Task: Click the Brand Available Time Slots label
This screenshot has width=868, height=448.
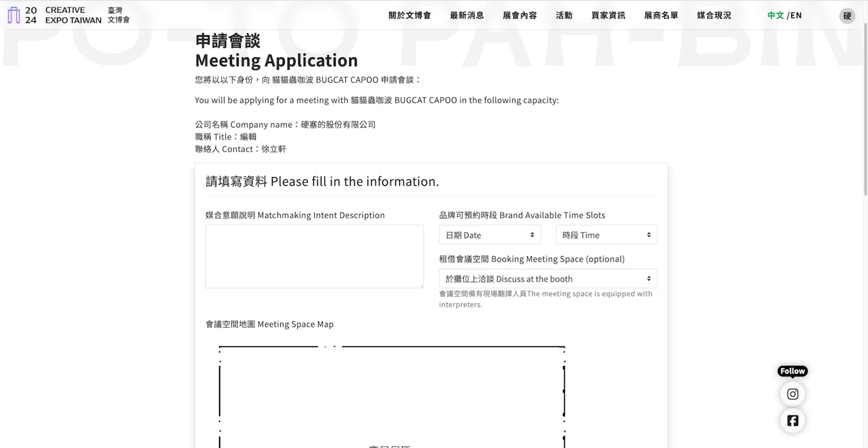Action: pyautogui.click(x=522, y=215)
